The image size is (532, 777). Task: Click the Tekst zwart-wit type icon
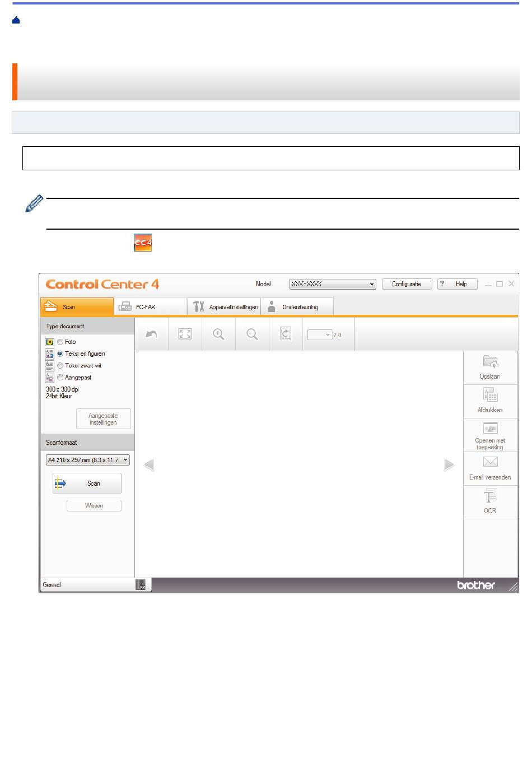pyautogui.click(x=50, y=365)
